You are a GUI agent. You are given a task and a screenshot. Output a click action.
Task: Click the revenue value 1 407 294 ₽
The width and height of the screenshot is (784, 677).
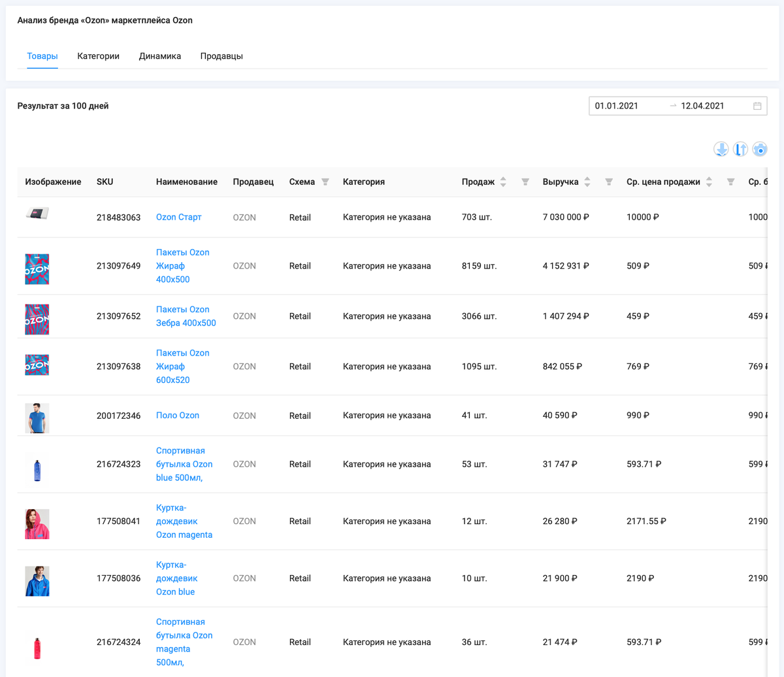pos(566,316)
